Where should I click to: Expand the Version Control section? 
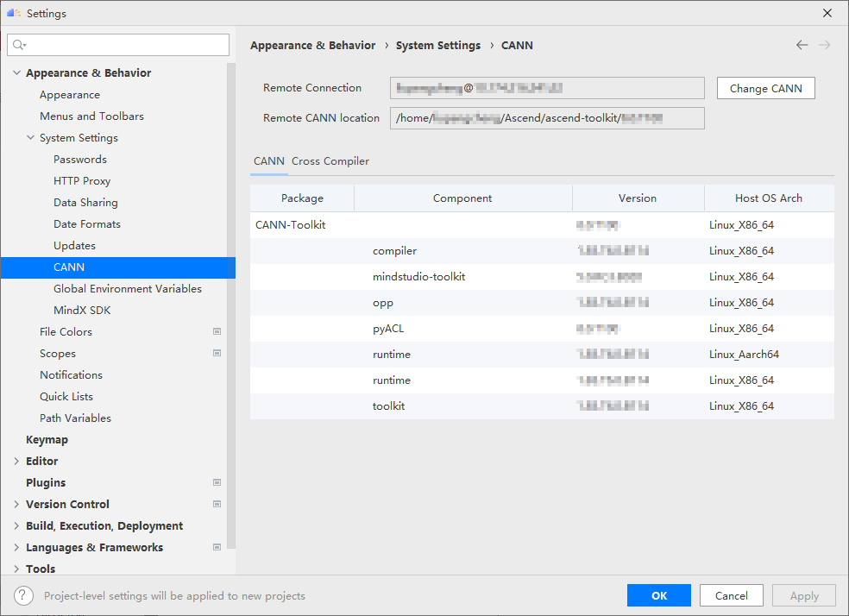pos(16,505)
